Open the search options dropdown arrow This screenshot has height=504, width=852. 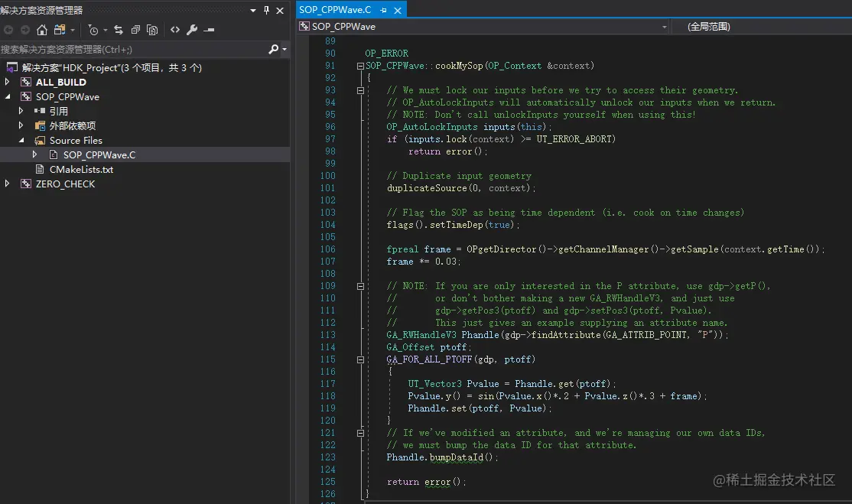click(x=285, y=50)
